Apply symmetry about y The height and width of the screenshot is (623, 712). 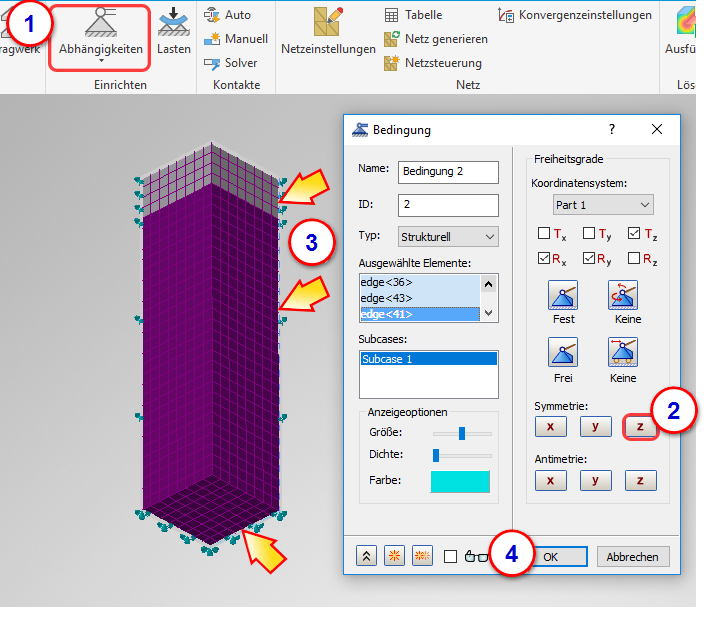[x=595, y=427]
